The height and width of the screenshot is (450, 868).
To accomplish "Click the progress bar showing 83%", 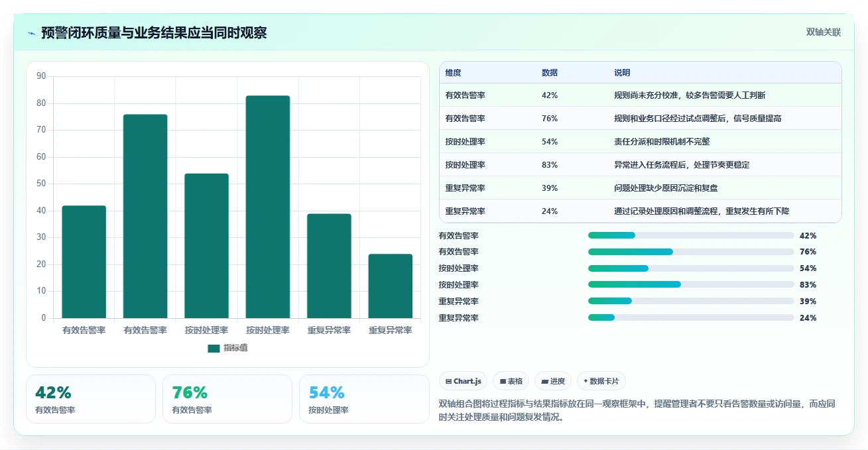I will pos(691,285).
